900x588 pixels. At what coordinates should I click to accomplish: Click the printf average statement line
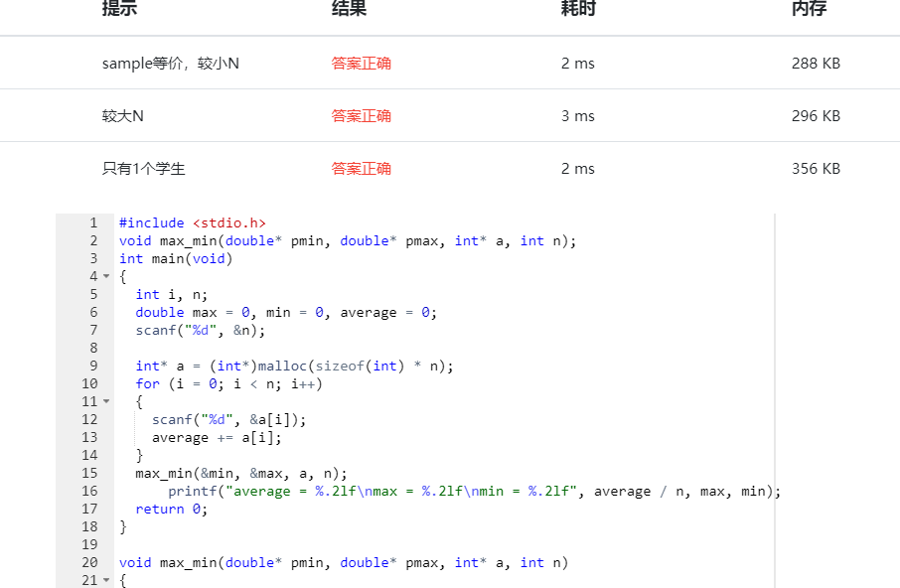click(x=474, y=491)
